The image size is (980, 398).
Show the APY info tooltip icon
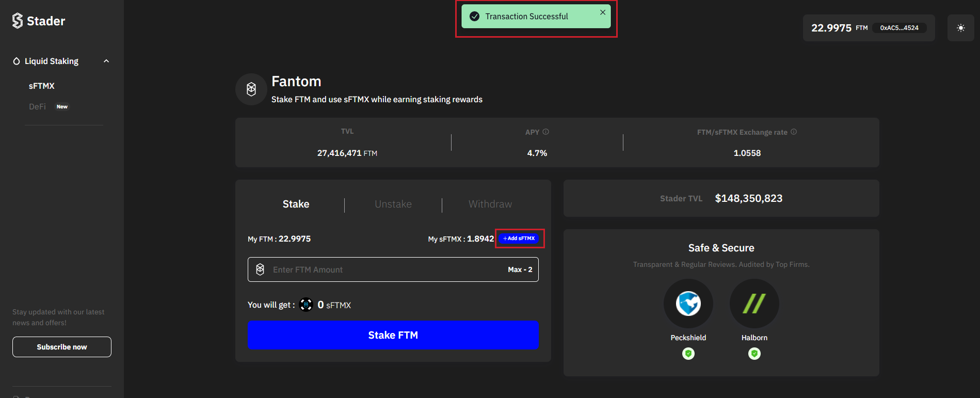(x=545, y=132)
